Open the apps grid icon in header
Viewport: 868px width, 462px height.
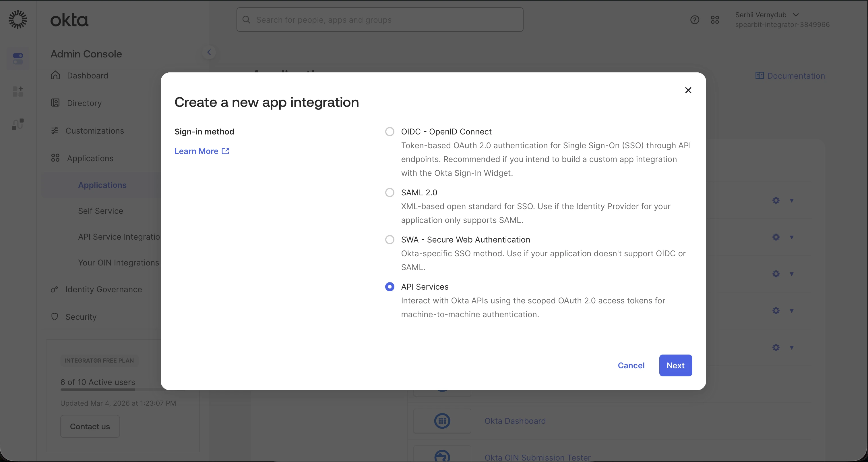click(x=715, y=20)
